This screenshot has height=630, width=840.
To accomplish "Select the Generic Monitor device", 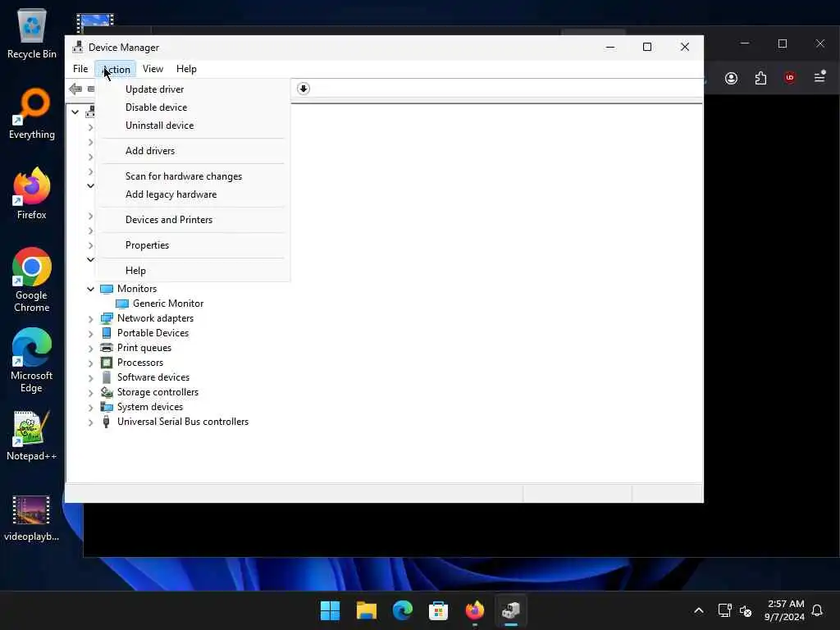I will click(x=167, y=304).
